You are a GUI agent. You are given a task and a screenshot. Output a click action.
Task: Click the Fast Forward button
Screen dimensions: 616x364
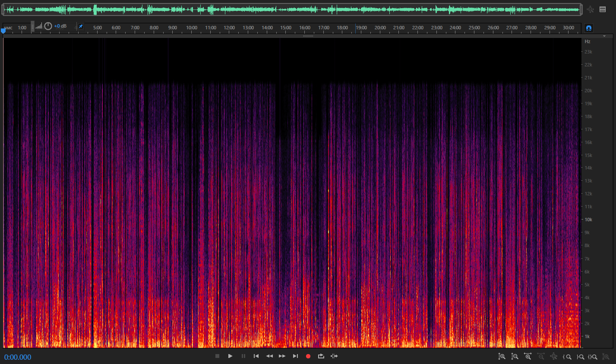[x=282, y=356]
